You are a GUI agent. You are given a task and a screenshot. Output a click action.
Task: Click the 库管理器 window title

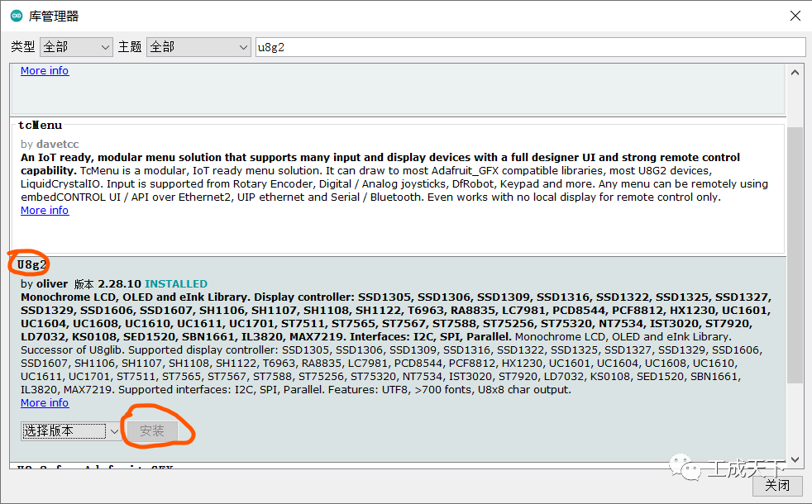click(54, 16)
